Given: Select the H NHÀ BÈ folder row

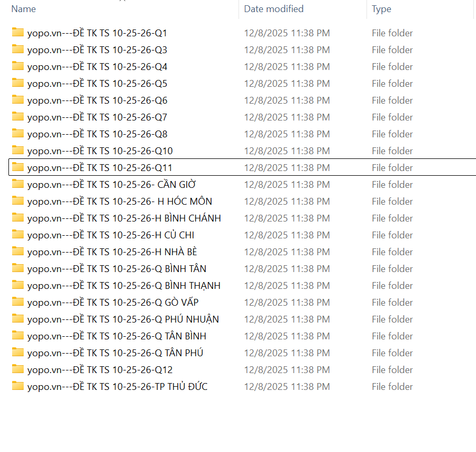Looking at the screenshot, I should (112, 252).
